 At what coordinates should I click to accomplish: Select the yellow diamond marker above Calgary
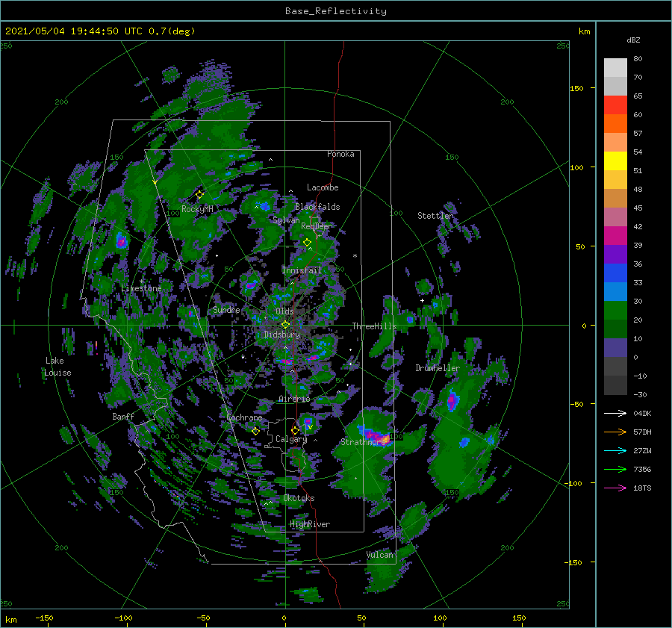tap(295, 430)
